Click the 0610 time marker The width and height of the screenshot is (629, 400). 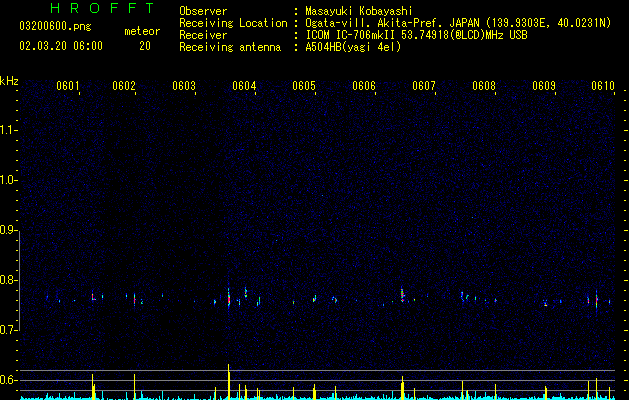click(603, 86)
